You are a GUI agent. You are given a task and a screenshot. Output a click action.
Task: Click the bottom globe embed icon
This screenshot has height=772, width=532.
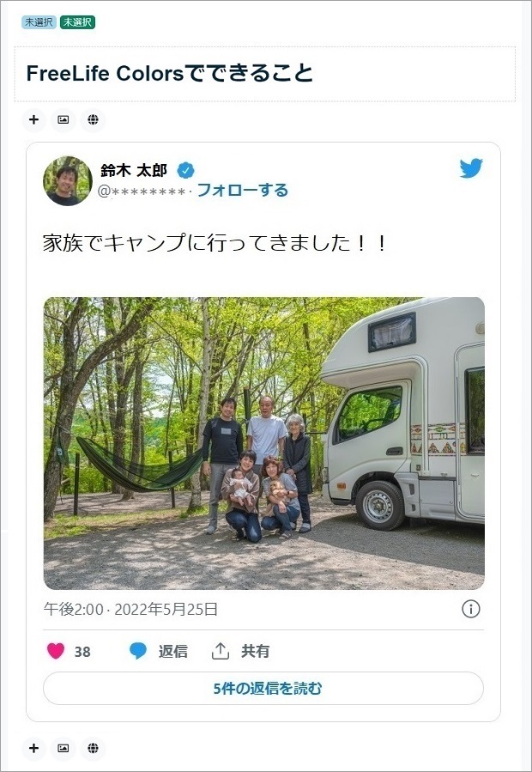pyautogui.click(x=93, y=748)
